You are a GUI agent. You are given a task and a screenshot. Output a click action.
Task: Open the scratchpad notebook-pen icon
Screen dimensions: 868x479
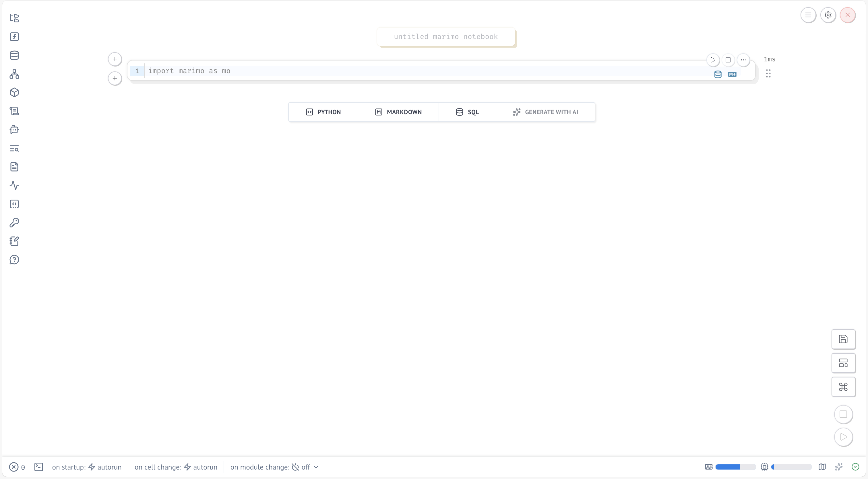tap(14, 241)
